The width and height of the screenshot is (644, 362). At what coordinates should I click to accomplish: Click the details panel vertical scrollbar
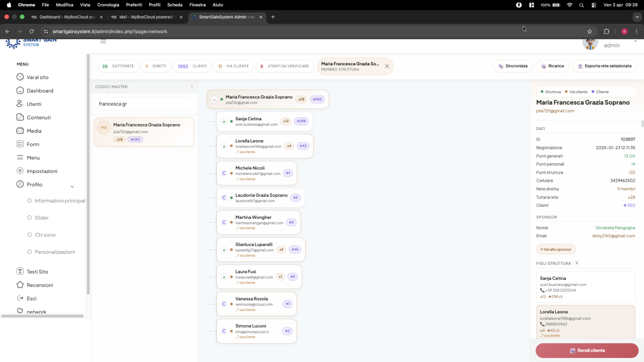click(643, 123)
